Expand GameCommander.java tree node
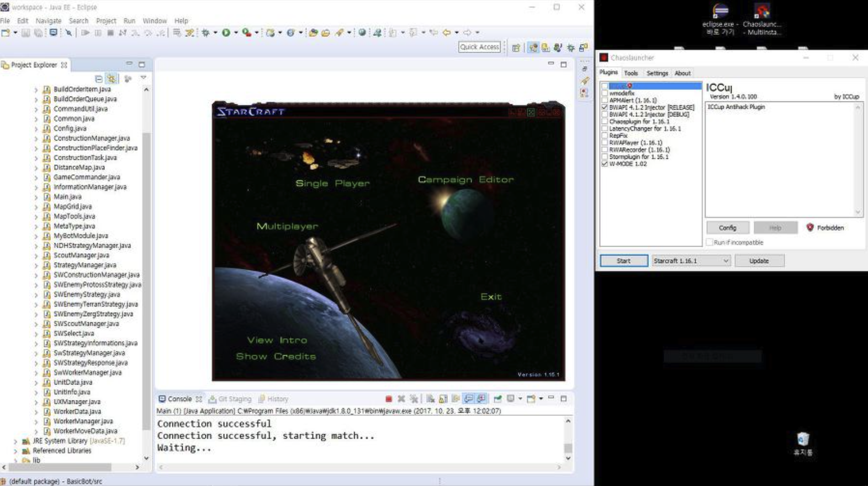 click(36, 178)
